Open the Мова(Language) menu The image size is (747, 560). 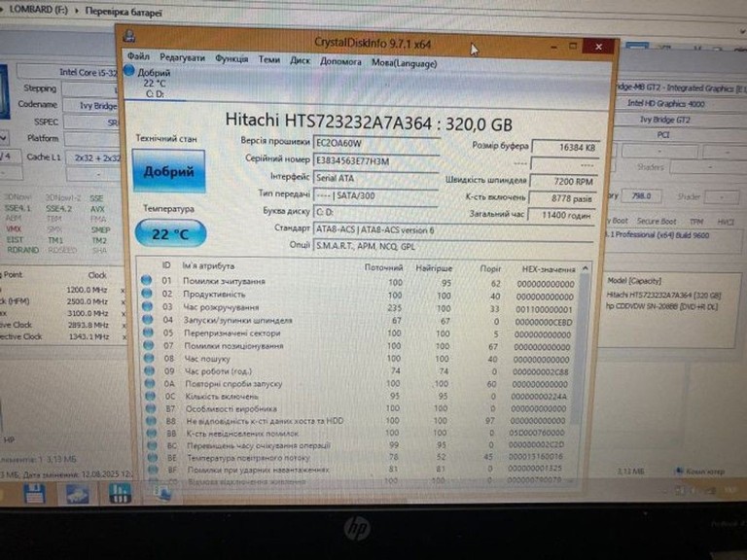coord(404,63)
